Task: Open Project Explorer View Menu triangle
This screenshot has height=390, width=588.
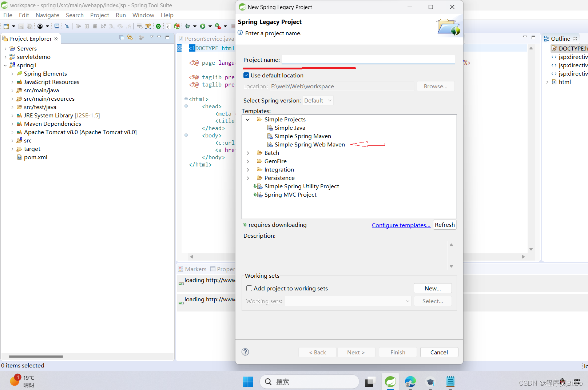Action: coord(152,37)
